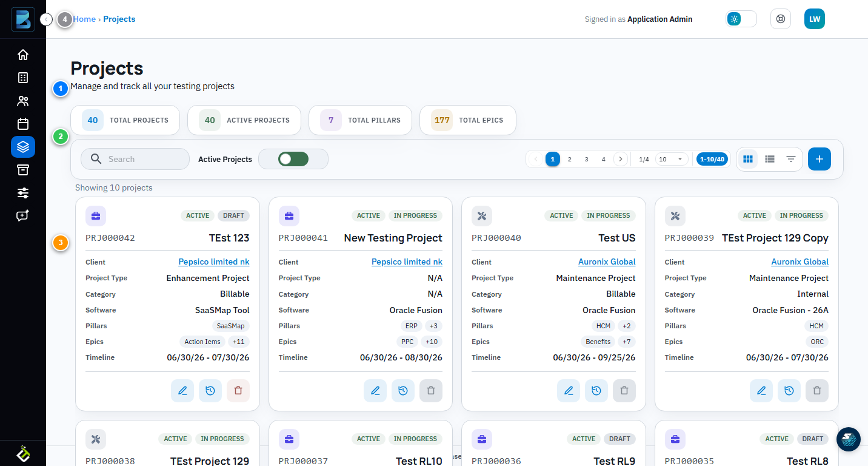Screen dimensions: 868x466
Task: Expand +3 pillars on New Testing Project
Action: 433,326
